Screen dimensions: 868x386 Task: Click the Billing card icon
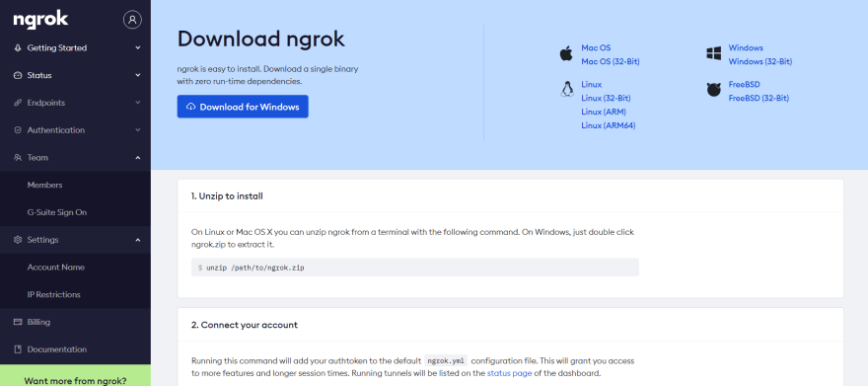point(17,322)
